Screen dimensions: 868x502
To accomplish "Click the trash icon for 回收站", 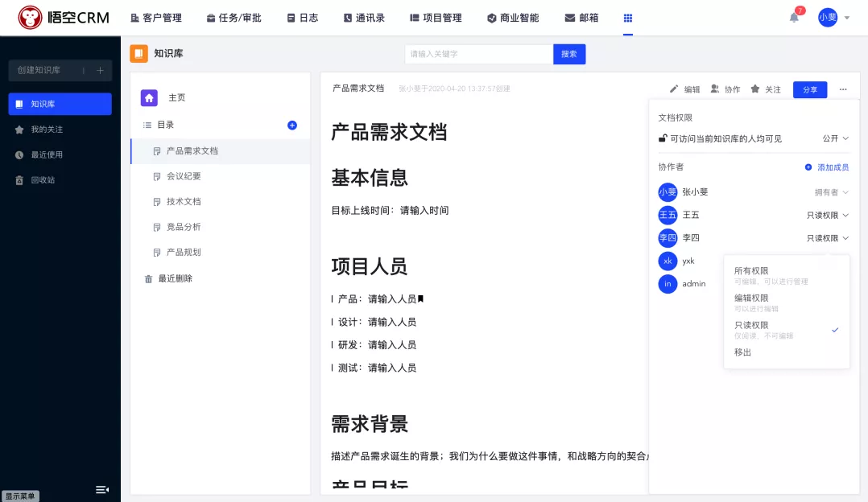I will 19,180.
